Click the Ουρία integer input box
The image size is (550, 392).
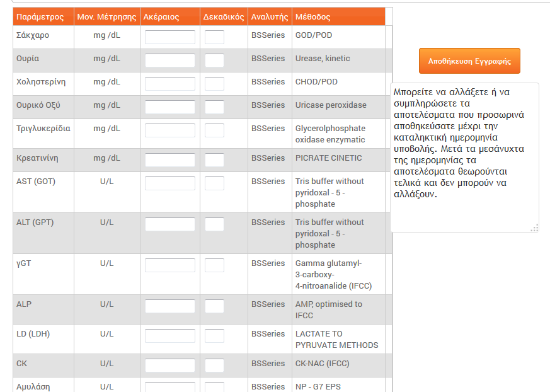tap(169, 61)
